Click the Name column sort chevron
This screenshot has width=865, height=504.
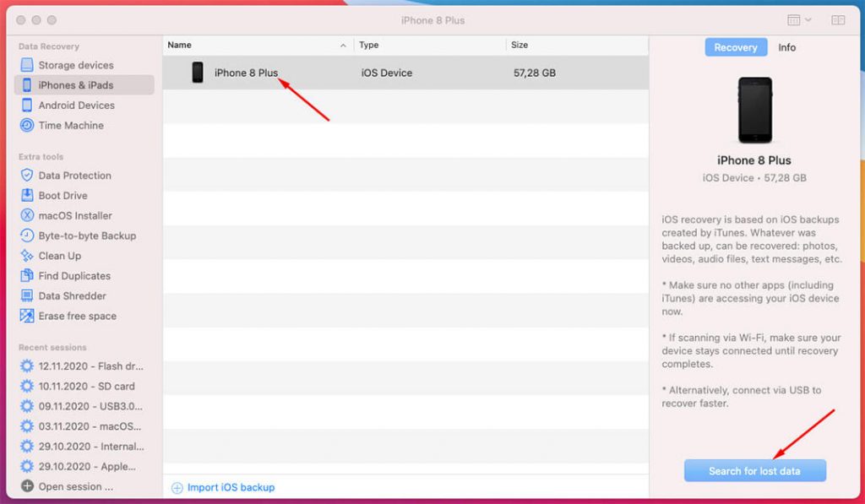pyautogui.click(x=343, y=45)
